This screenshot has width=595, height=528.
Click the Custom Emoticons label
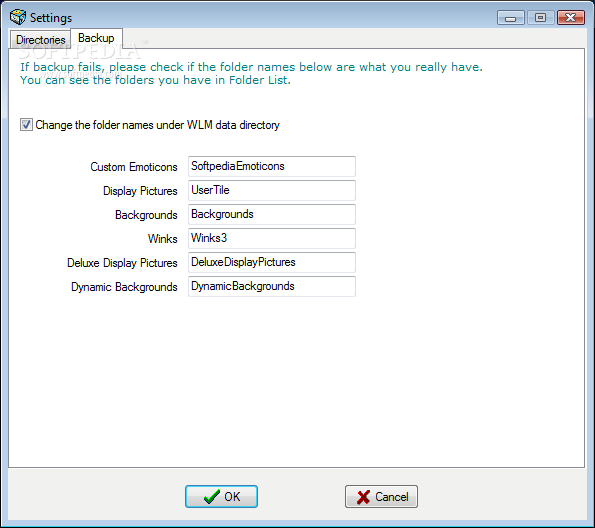134,167
